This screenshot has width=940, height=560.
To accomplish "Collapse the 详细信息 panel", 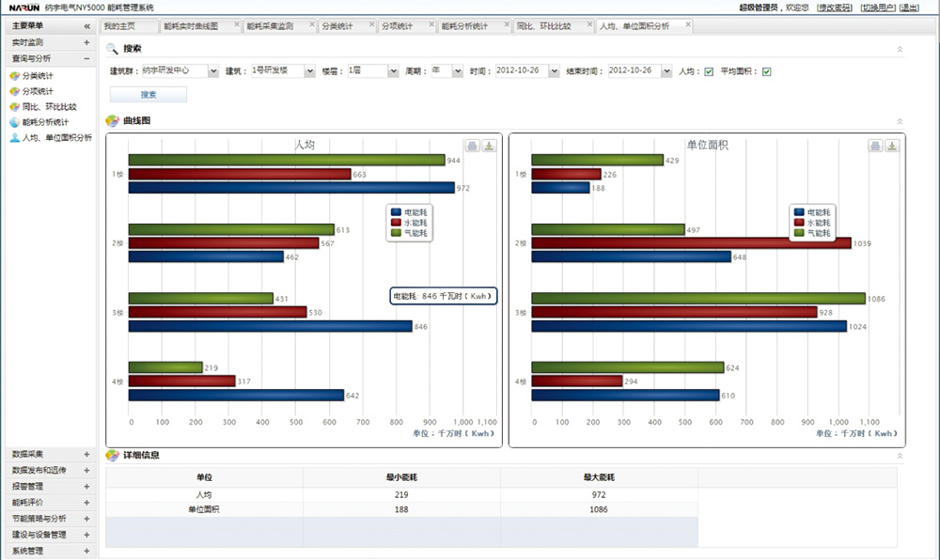I will (x=900, y=456).
